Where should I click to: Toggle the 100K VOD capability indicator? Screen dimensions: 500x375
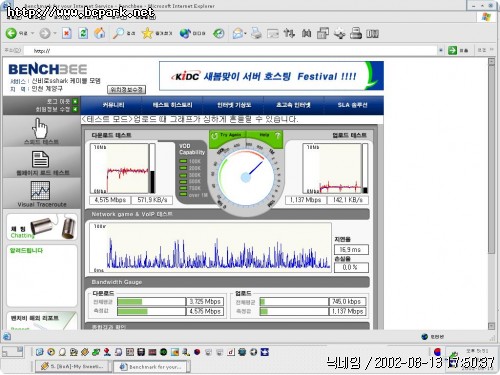pyautogui.click(x=183, y=161)
